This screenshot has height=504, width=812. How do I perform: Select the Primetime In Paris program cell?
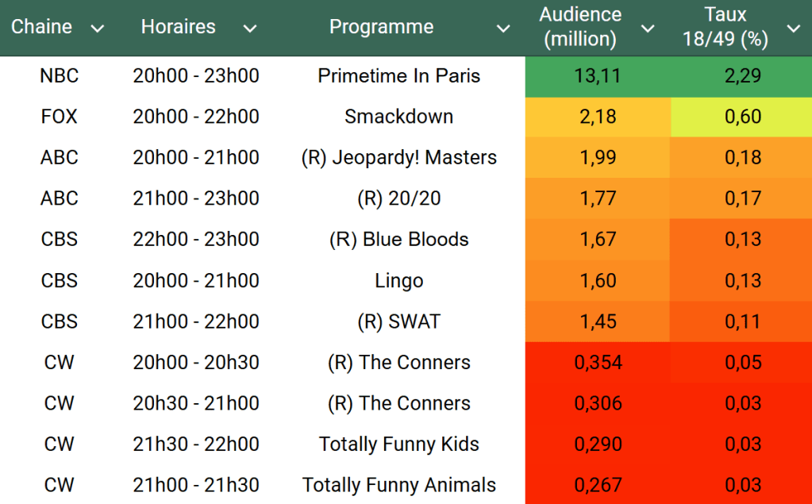(399, 76)
